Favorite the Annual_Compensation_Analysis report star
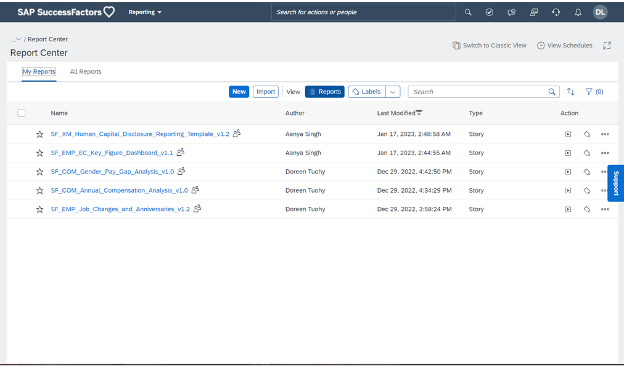Image resolution: width=624 pixels, height=366 pixels. [x=39, y=191]
